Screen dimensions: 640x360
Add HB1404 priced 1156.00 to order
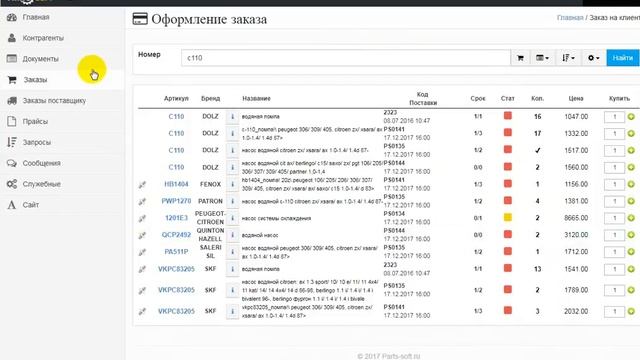point(631,184)
